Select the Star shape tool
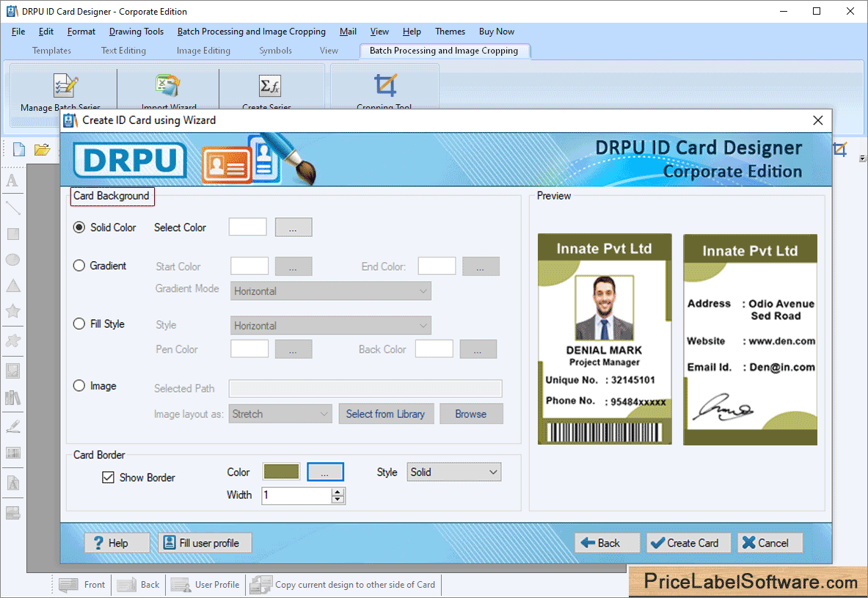The image size is (868, 598). pyautogui.click(x=12, y=311)
